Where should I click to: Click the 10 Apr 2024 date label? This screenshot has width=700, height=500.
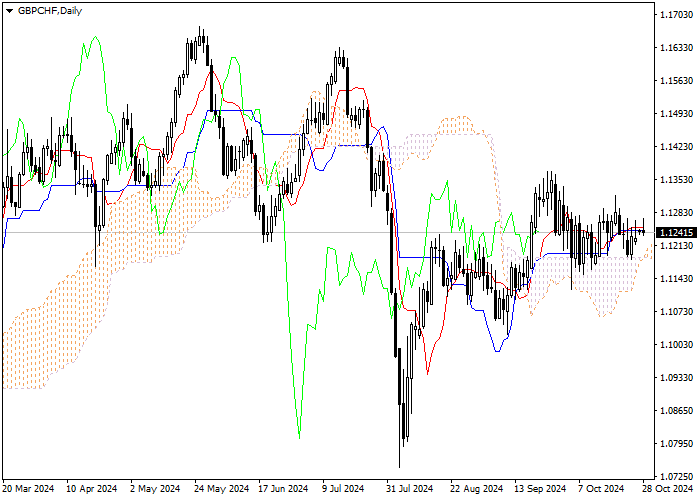pyautogui.click(x=92, y=489)
